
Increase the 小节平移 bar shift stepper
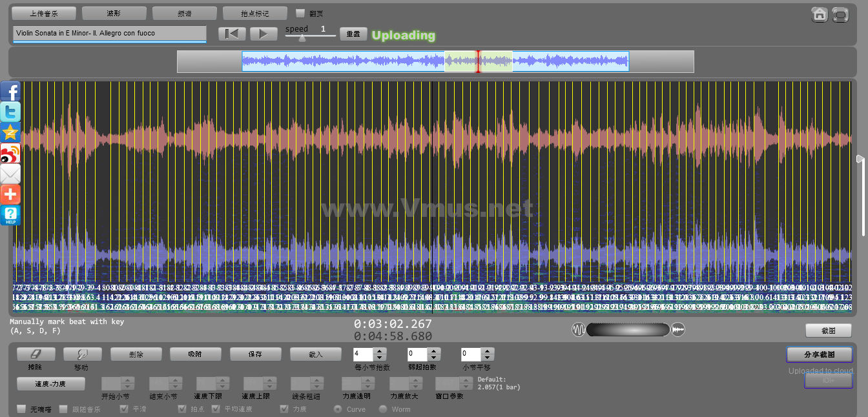pos(488,351)
